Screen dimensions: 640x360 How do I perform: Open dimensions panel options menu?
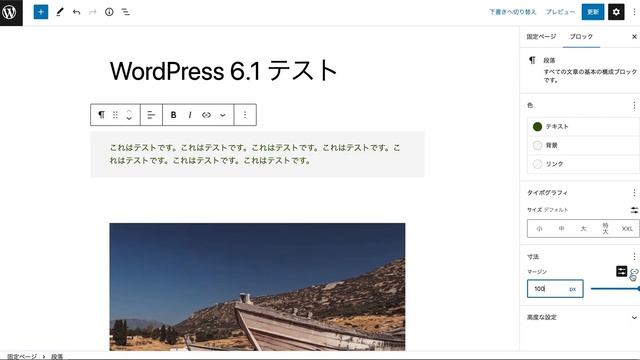(634, 257)
